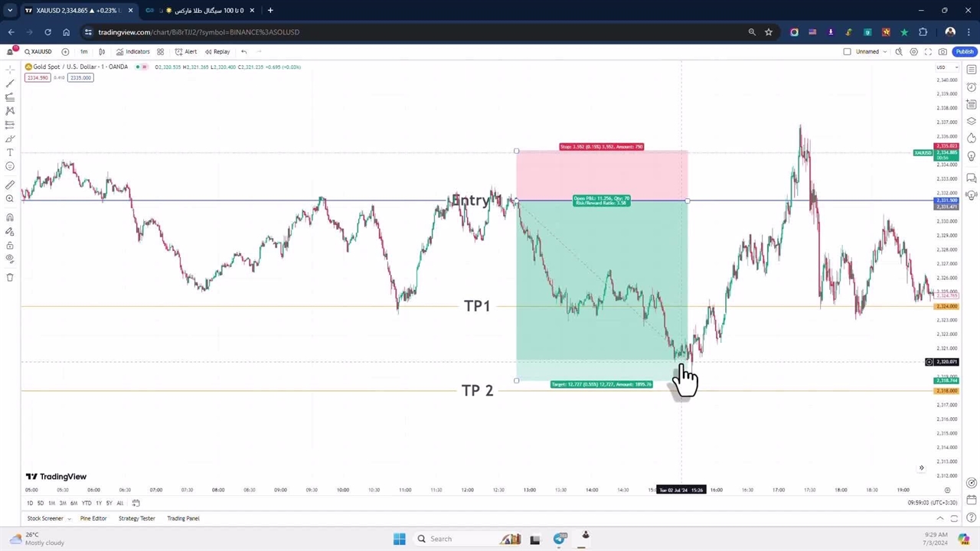Click the blue Publish button
Screen dimensions: 980x551
pyautogui.click(x=964, y=51)
